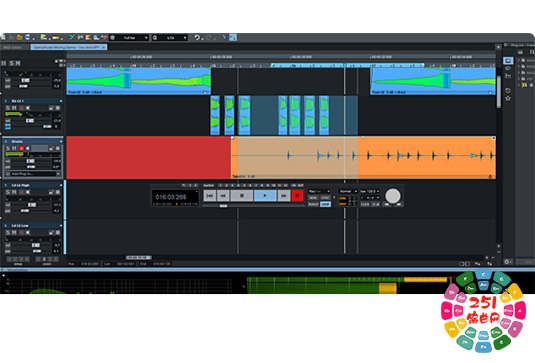Select the Samplitude Mixing Demo project tab
This screenshot has width=535, height=363.
69,47
